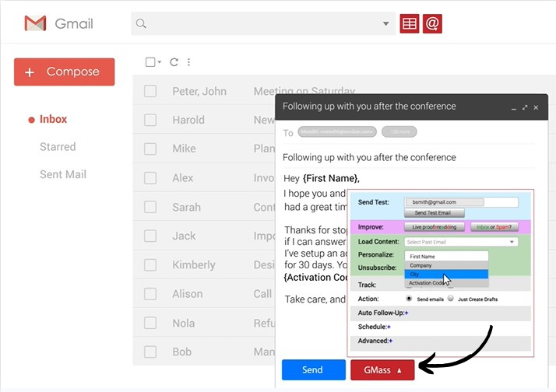Open the Sent Mail folder

point(63,174)
